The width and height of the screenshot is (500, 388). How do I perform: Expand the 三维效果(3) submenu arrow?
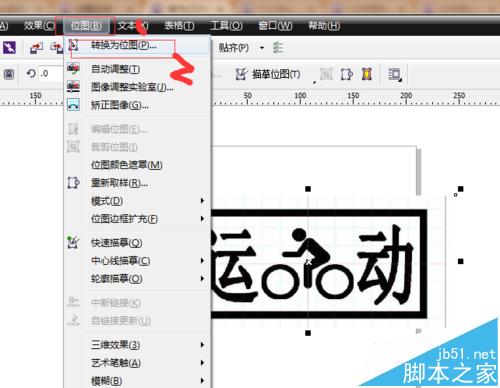point(202,345)
